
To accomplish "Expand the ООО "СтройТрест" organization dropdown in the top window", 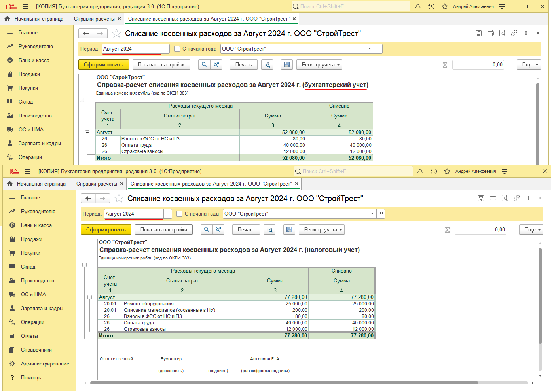I will tap(370, 49).
